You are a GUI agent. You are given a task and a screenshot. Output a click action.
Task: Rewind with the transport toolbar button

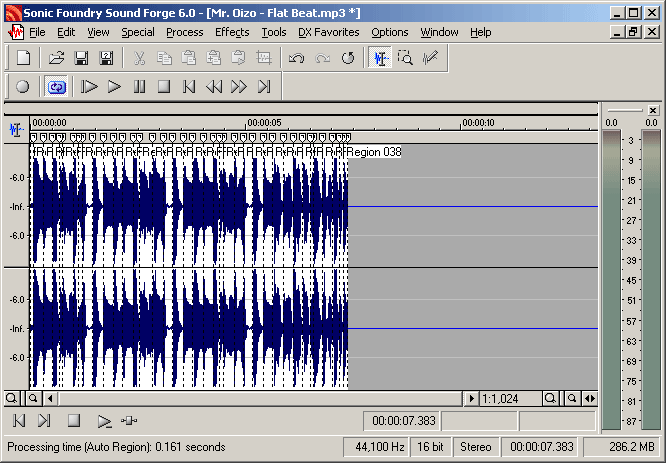click(x=214, y=87)
